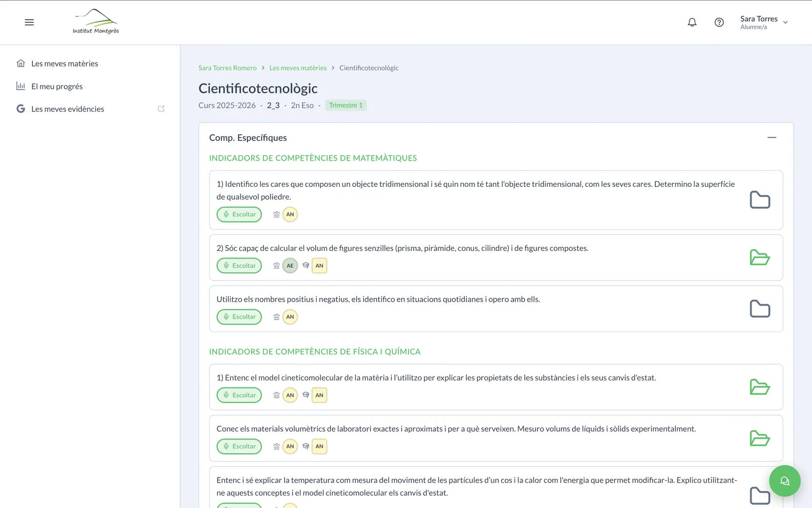Open folder for nombres positius i negatius indicator
Viewport: 812px width, 508px height.
tap(760, 308)
